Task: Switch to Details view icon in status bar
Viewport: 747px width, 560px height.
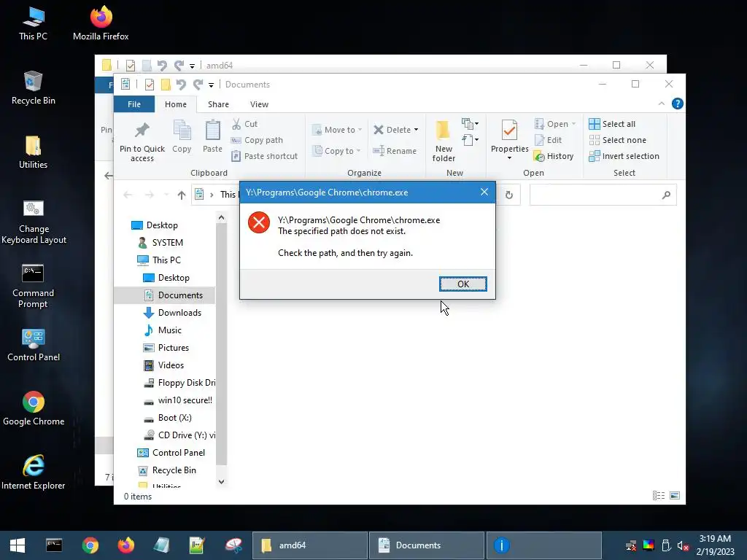Action: [x=659, y=496]
